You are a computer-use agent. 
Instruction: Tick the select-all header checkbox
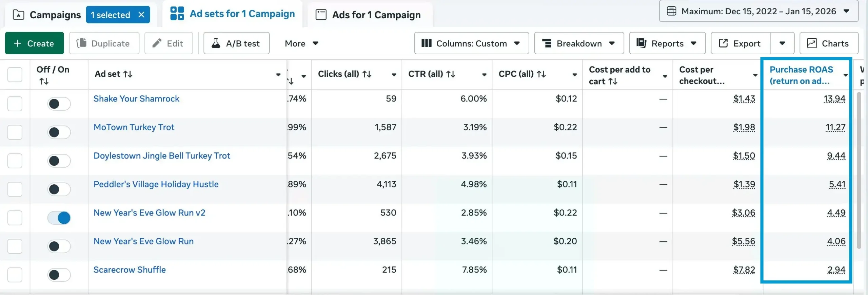15,74
